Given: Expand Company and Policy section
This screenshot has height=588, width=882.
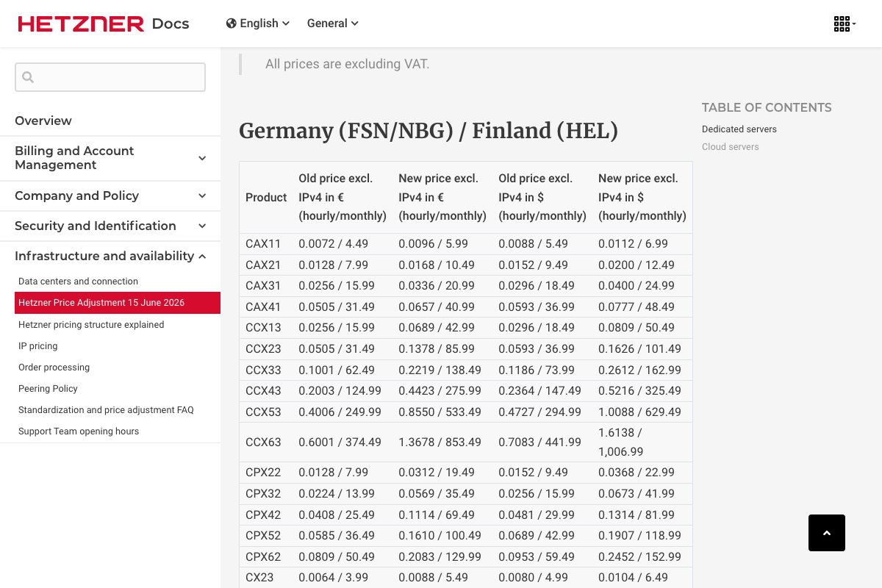Looking at the screenshot, I should click(110, 196).
